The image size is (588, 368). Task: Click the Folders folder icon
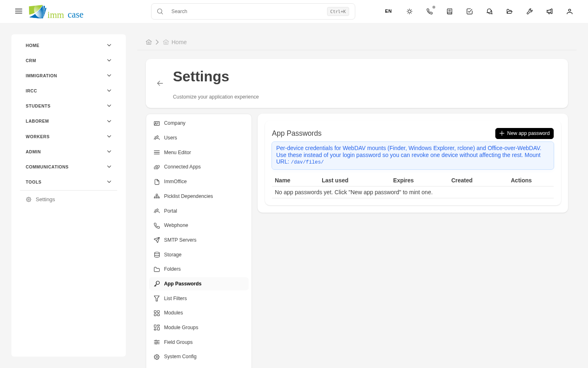(x=157, y=269)
